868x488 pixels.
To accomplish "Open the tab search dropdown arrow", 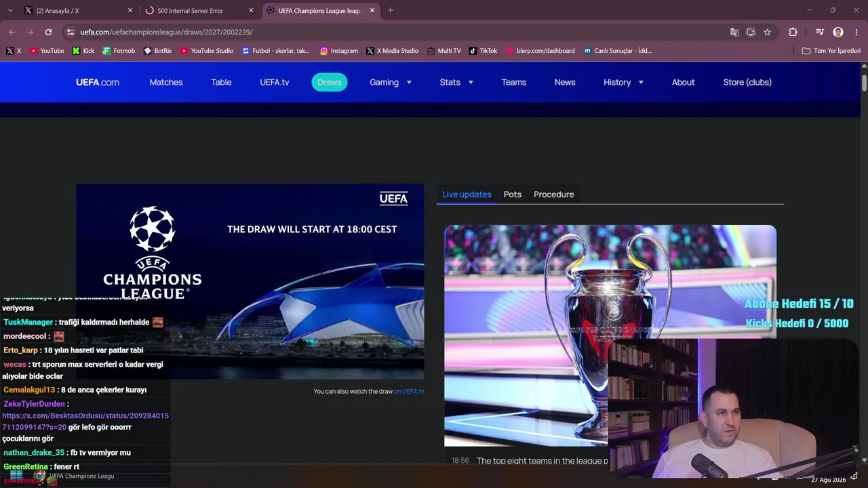I will pos(10,10).
